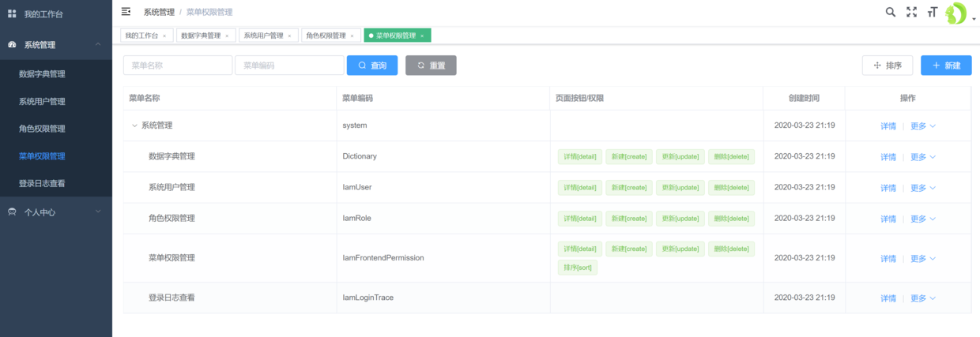The height and width of the screenshot is (337, 980).
Task: Click the blue 查询 search button
Action: (372, 66)
